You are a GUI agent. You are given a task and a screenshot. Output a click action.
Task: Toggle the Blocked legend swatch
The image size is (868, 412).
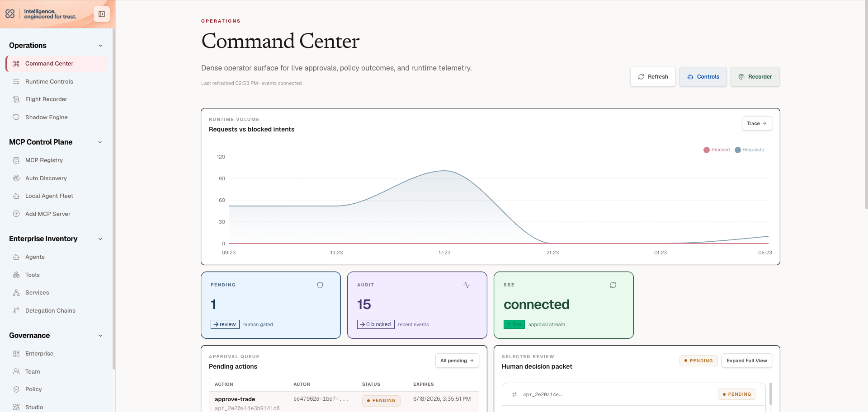[x=707, y=150]
